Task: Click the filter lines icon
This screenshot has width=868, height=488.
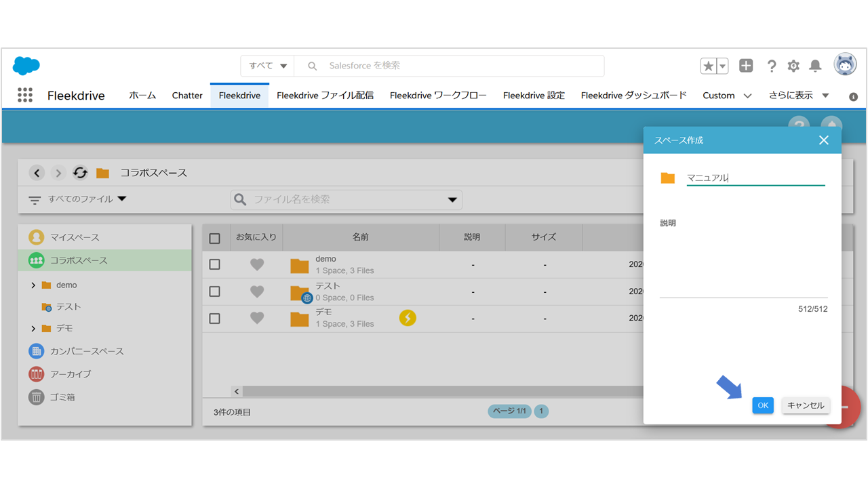Action: 35,201
